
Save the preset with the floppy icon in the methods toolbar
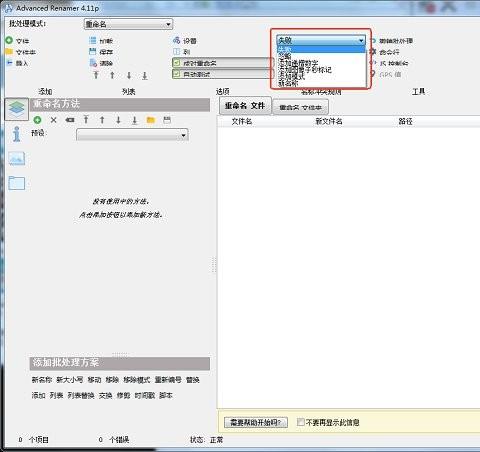(167, 120)
